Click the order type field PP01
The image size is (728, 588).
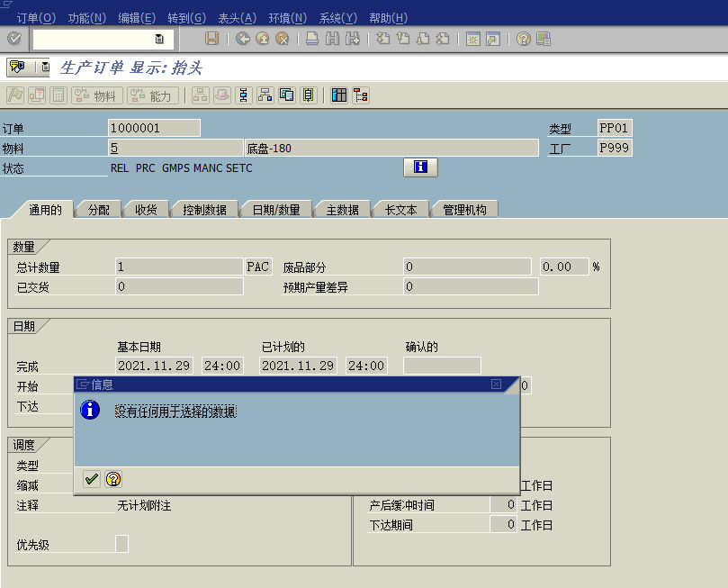[615, 128]
